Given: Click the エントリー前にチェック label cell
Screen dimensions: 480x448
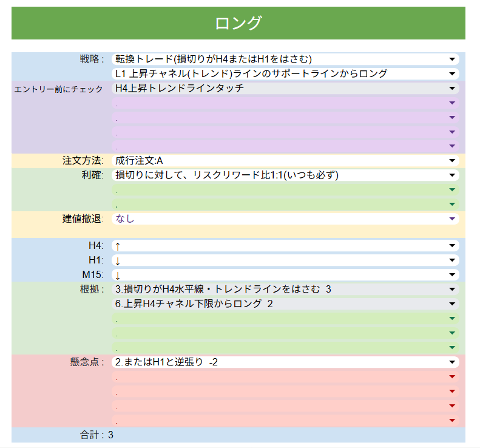Looking at the screenshot, I should pos(59,89).
